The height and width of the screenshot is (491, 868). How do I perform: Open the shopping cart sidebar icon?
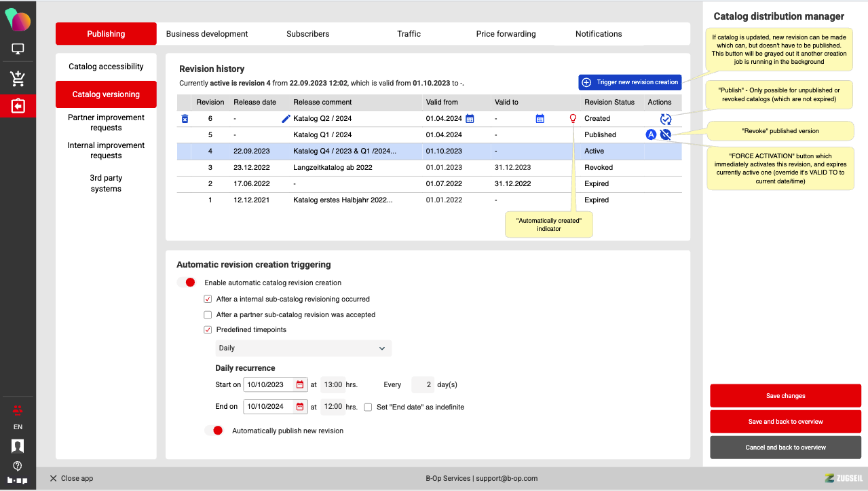coord(18,79)
